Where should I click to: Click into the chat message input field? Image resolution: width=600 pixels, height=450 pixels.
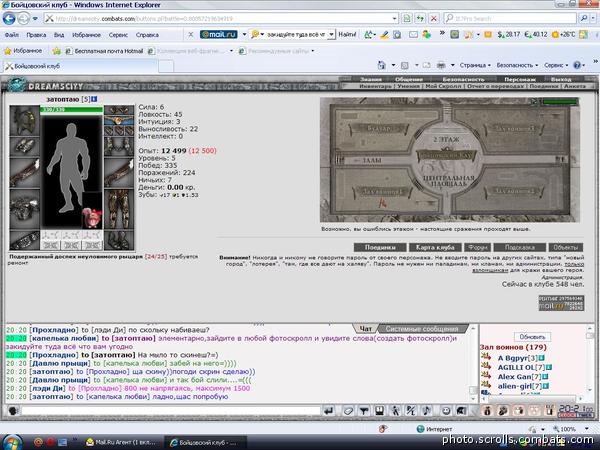171,411
